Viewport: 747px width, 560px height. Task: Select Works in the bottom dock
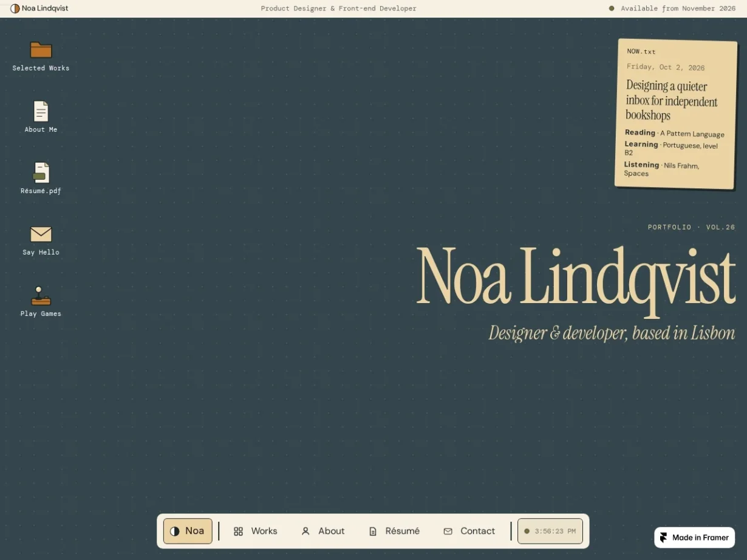pyautogui.click(x=256, y=531)
